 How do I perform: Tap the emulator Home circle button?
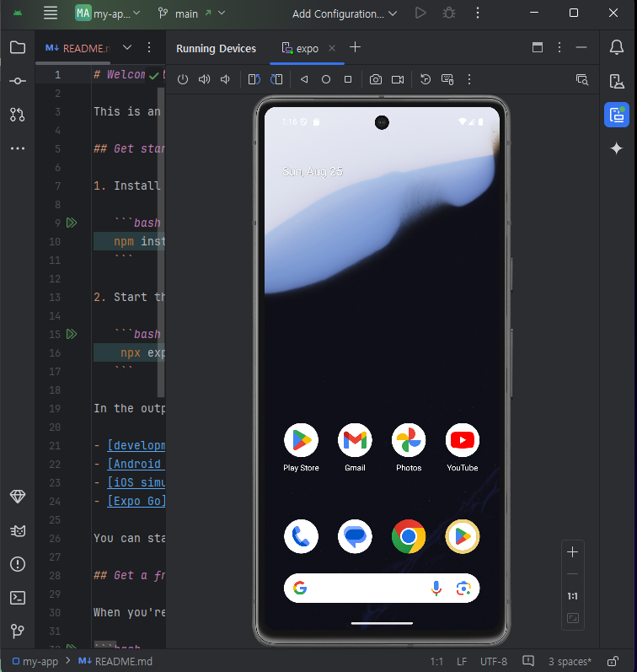[326, 79]
